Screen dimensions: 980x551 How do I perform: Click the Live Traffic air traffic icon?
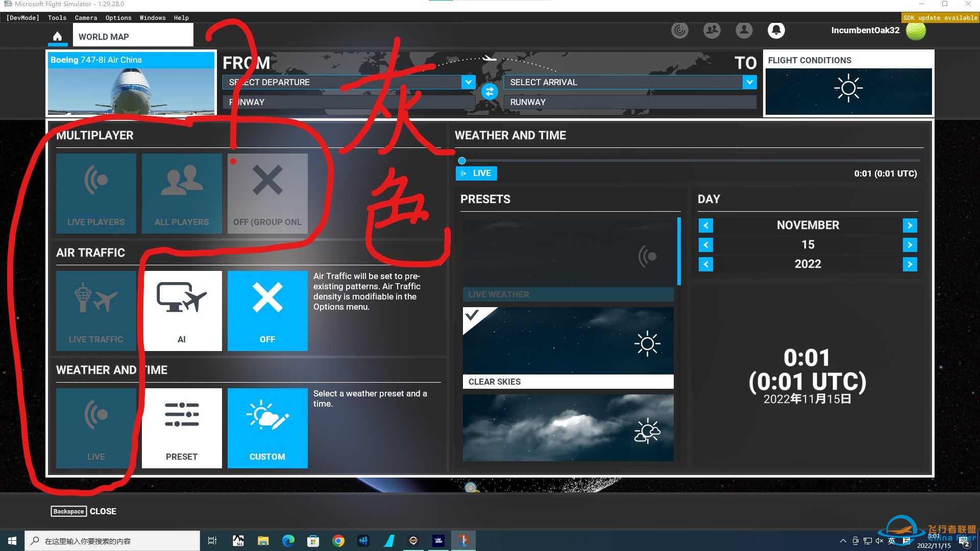(95, 310)
